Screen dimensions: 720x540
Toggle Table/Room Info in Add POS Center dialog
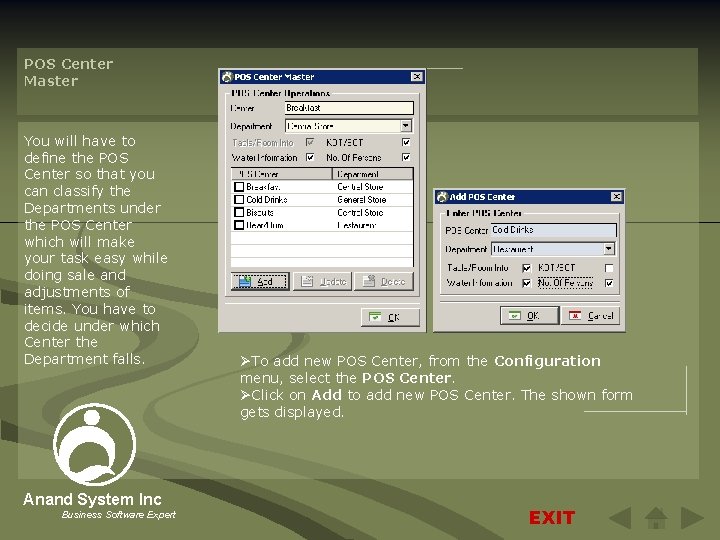click(x=527, y=268)
